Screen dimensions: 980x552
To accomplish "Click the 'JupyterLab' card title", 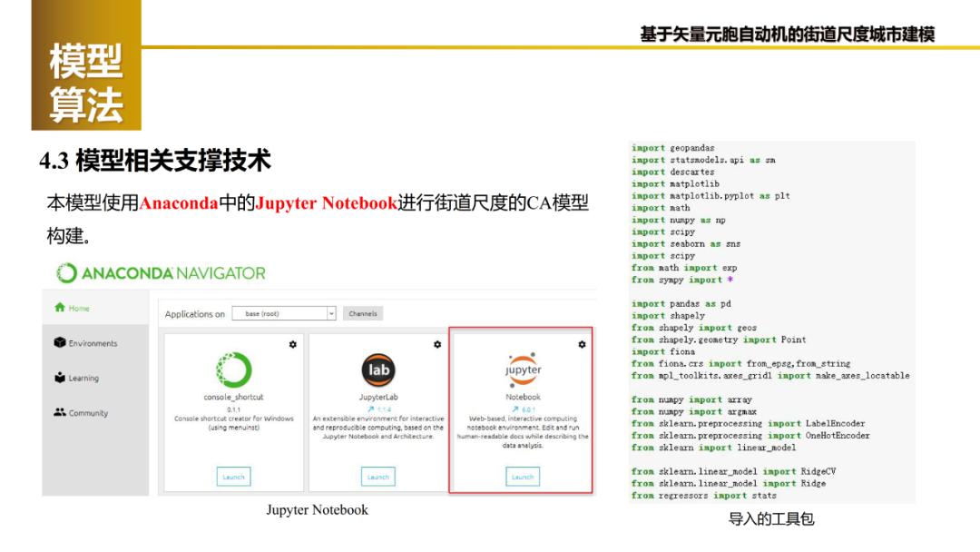I will tap(378, 397).
